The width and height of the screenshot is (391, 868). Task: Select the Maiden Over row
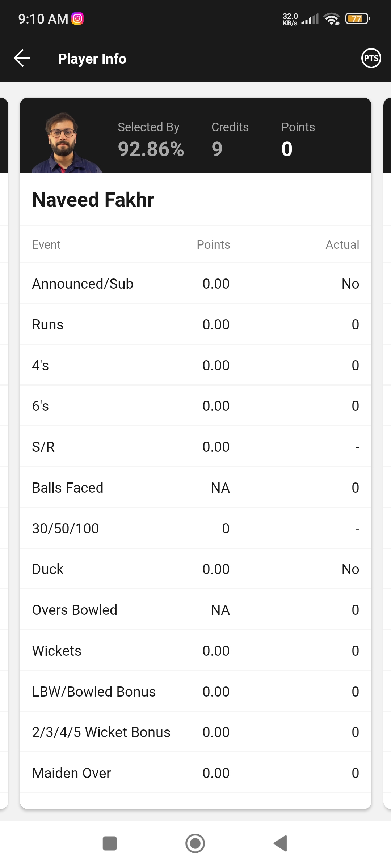tap(195, 773)
